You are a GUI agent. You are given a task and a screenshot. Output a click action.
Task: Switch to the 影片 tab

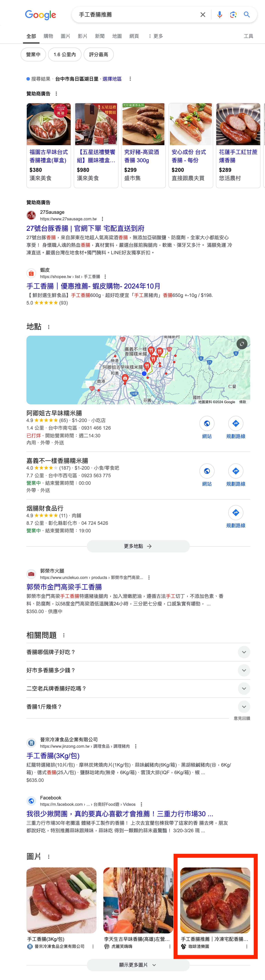[83, 36]
